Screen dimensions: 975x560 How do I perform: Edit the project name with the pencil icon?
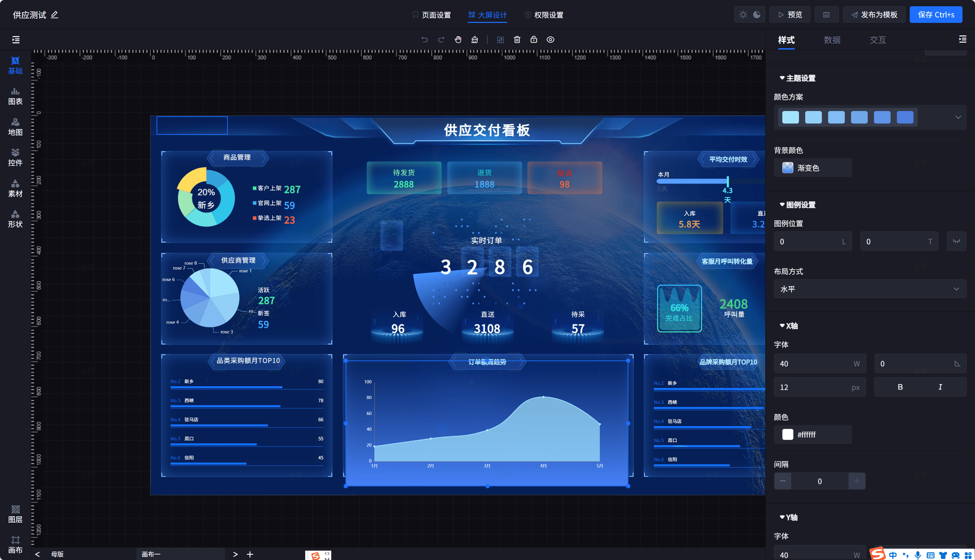(55, 15)
